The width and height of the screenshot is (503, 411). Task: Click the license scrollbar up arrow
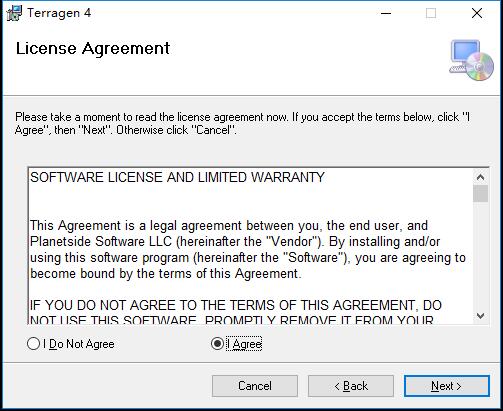click(x=480, y=177)
